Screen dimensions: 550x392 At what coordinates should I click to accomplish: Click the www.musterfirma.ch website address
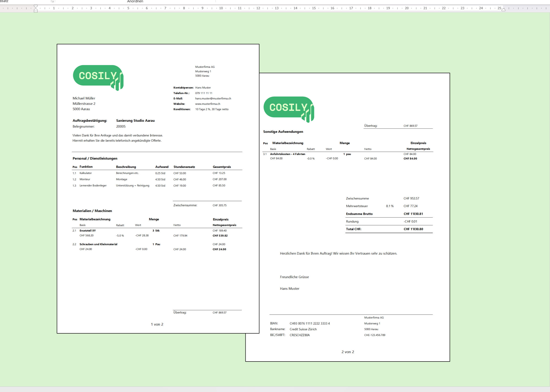tap(208, 104)
